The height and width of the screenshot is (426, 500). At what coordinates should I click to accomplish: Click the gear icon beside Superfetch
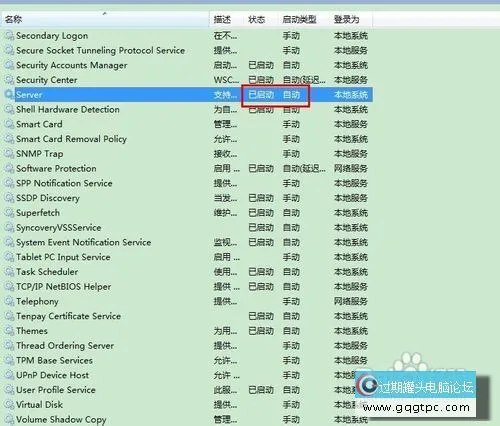9,213
